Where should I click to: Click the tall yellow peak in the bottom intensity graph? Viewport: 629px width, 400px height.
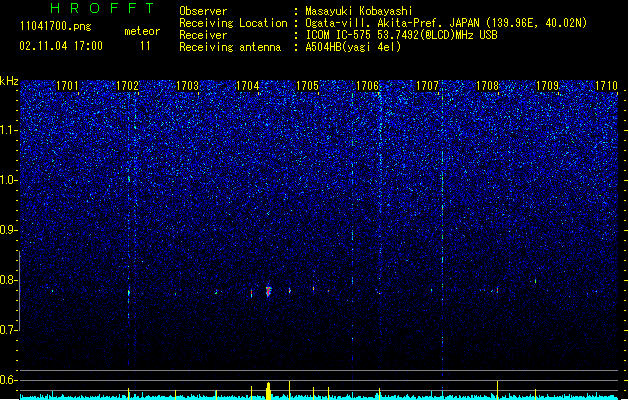pos(268,391)
